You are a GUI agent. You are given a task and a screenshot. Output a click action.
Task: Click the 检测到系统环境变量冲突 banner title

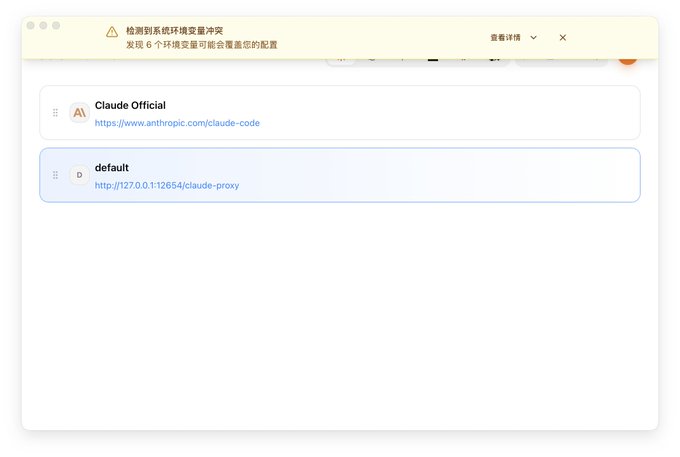pos(174,31)
